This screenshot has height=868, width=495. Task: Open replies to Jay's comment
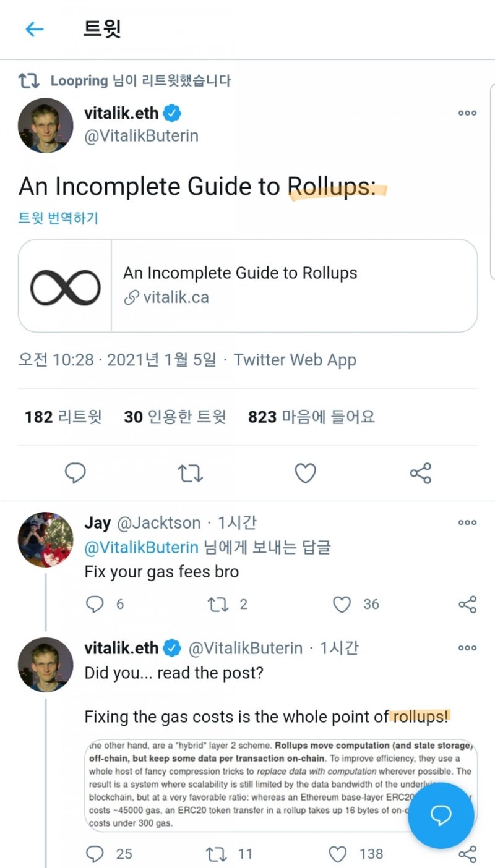tap(94, 604)
